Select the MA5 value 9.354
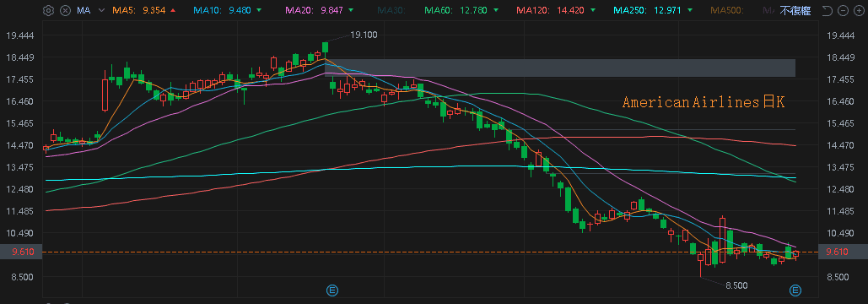This screenshot has width=868, height=304. pyautogui.click(x=154, y=10)
